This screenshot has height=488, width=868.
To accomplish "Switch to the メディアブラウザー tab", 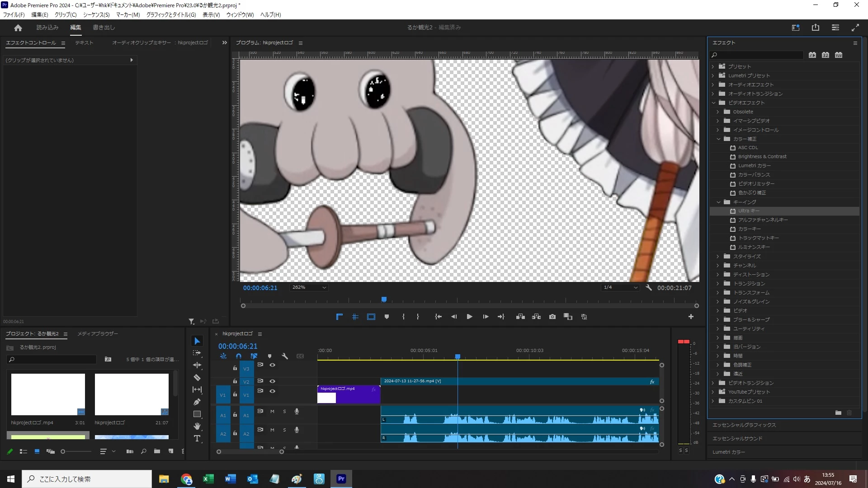I will 98,334.
